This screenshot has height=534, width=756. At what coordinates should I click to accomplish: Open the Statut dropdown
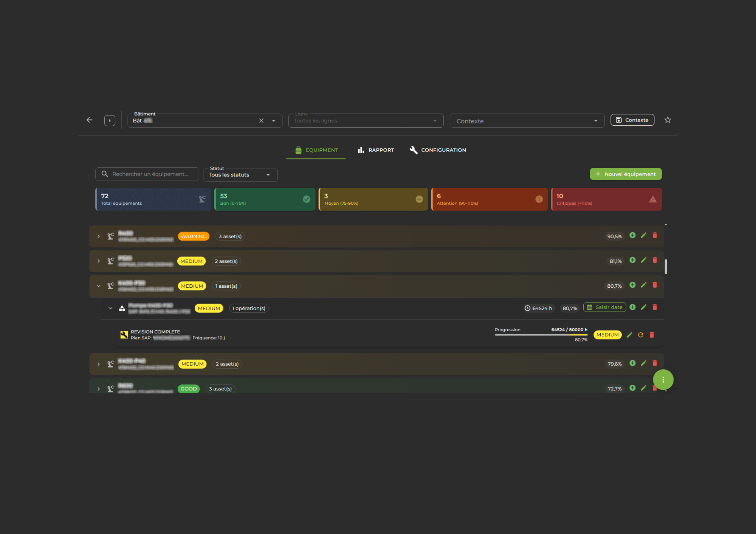pyautogui.click(x=240, y=175)
